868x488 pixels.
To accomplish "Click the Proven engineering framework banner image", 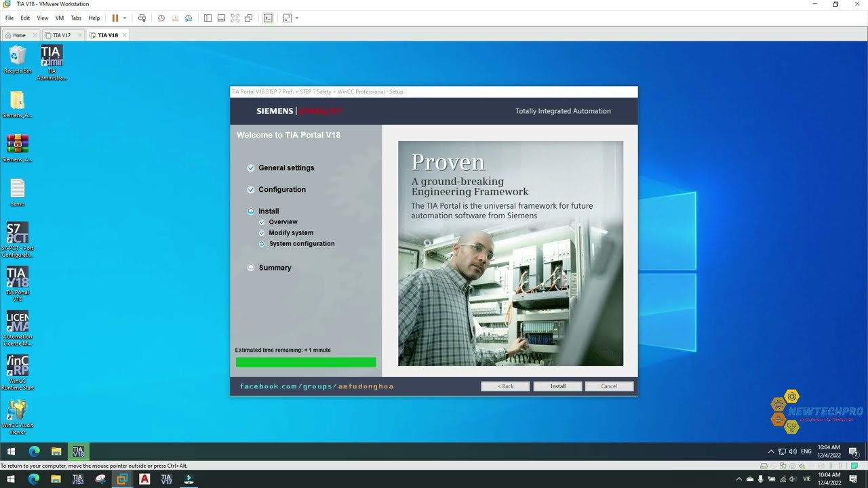I will click(511, 253).
